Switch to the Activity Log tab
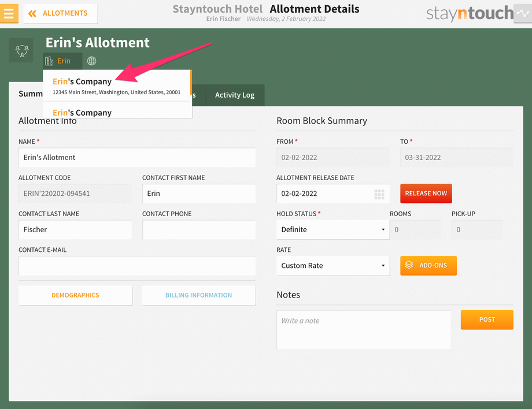Image resolution: width=532 pixels, height=409 pixels. click(235, 95)
